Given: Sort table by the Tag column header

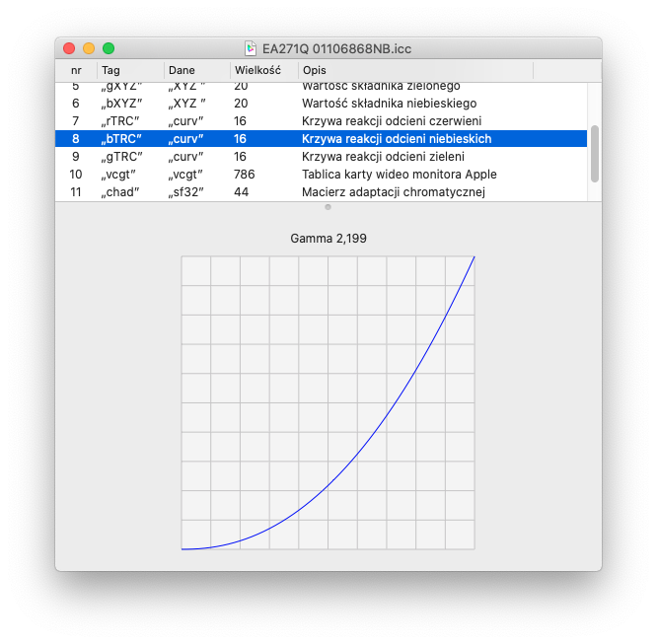Looking at the screenshot, I should 128,71.
